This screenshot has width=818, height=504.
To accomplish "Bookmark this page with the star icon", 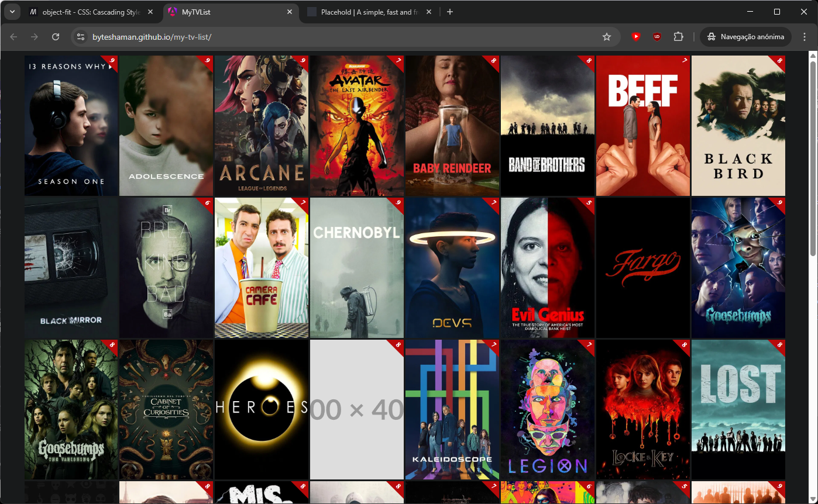I will click(x=607, y=37).
